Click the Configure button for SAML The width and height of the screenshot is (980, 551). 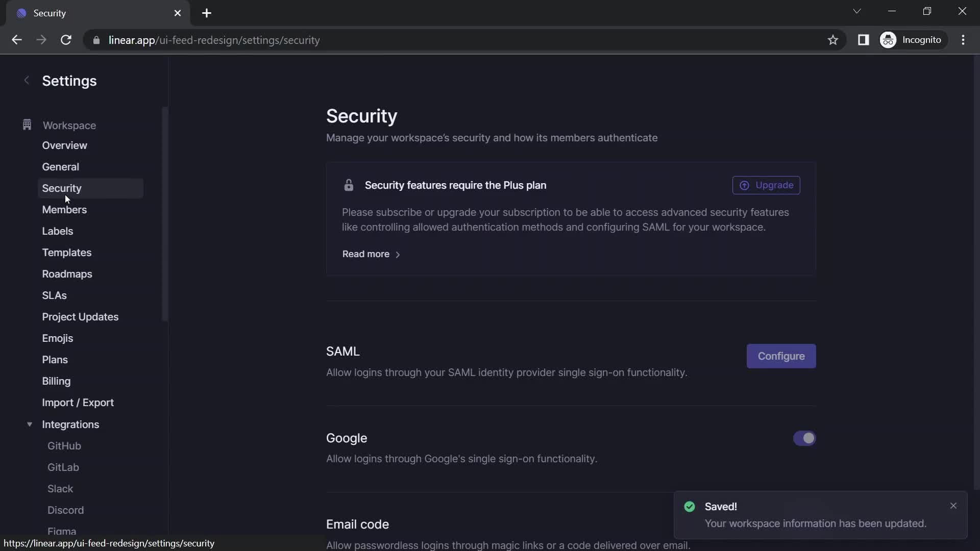(x=781, y=355)
